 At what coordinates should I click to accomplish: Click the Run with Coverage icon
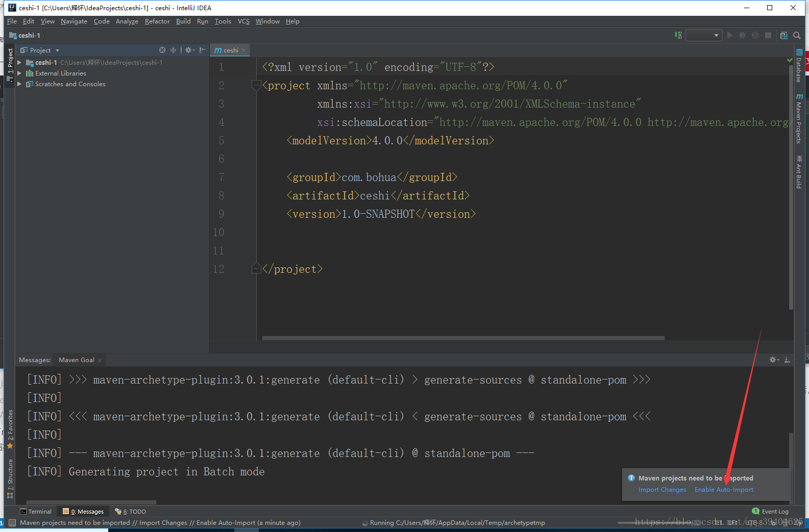(755, 35)
